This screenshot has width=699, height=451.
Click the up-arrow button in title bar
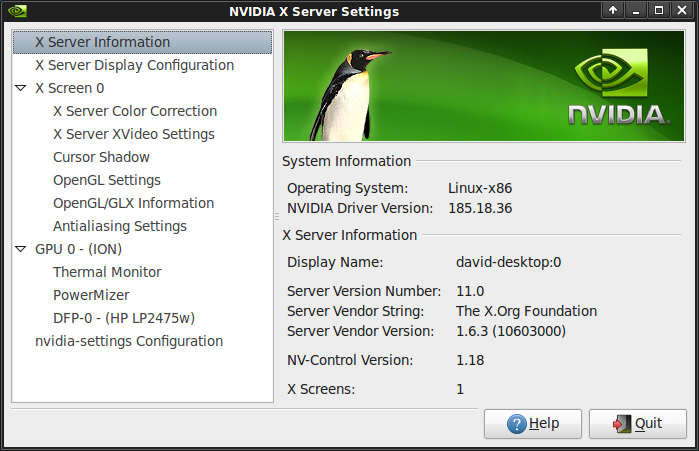[x=613, y=10]
